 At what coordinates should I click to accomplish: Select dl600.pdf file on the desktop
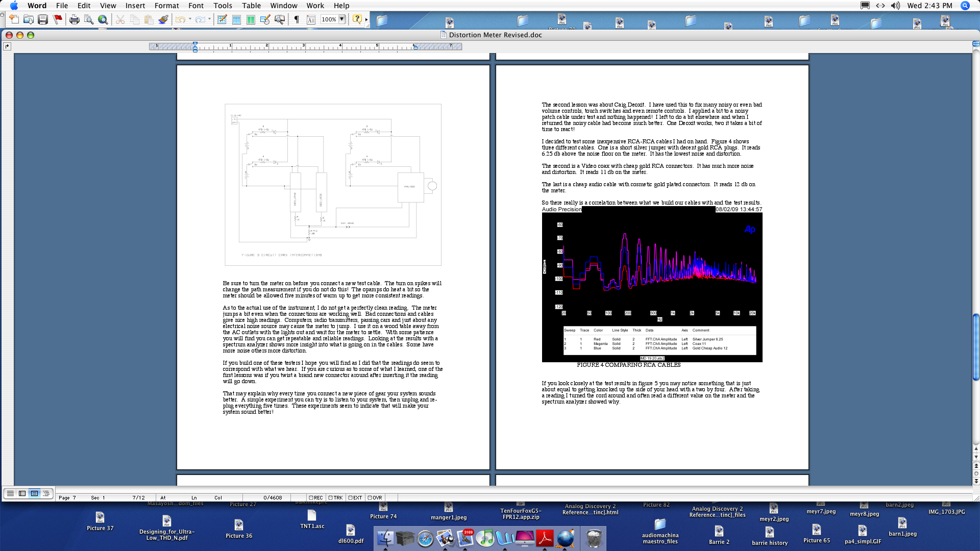351,534
